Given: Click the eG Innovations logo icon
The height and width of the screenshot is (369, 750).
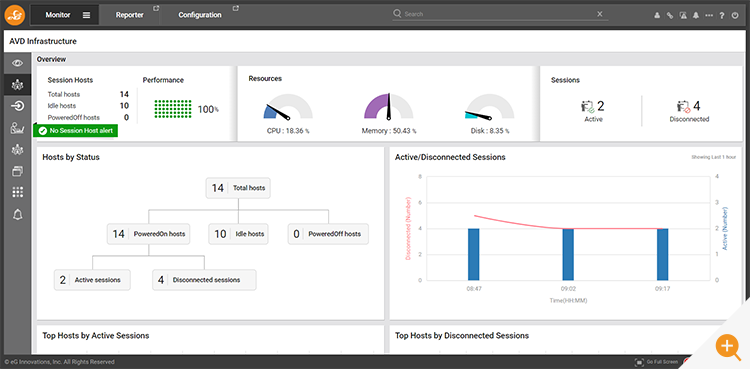Looking at the screenshot, I should tap(15, 14).
